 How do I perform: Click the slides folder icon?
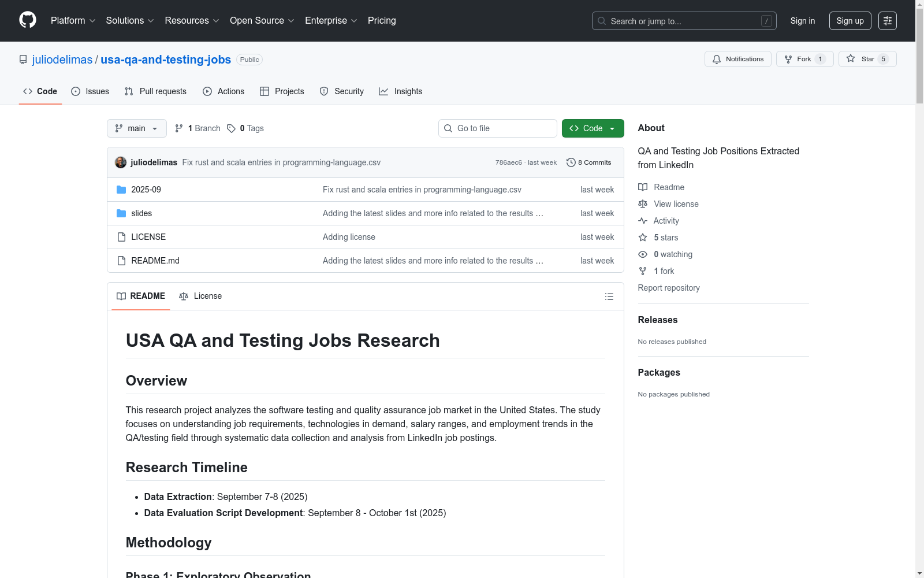(x=121, y=213)
